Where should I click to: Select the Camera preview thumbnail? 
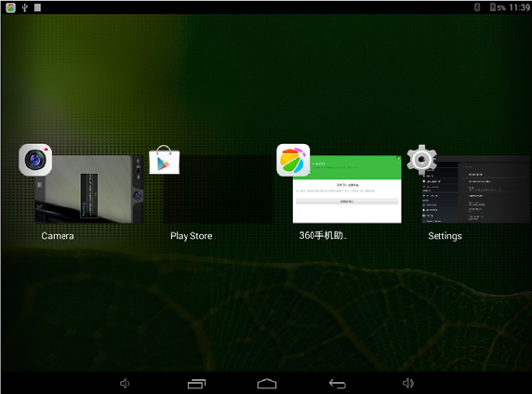tap(89, 190)
